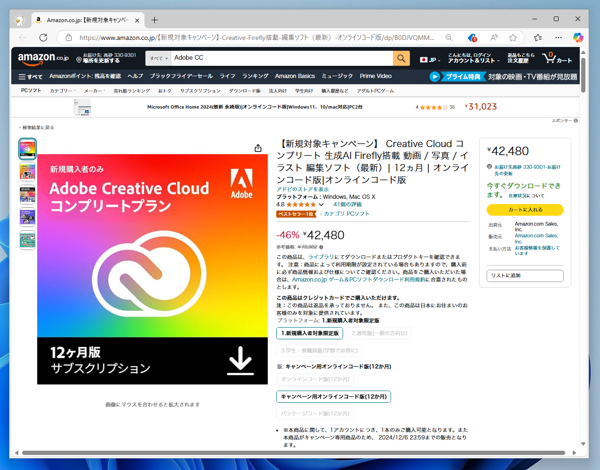Click the Prime play button icon
600x470 pixels.
coord(434,77)
